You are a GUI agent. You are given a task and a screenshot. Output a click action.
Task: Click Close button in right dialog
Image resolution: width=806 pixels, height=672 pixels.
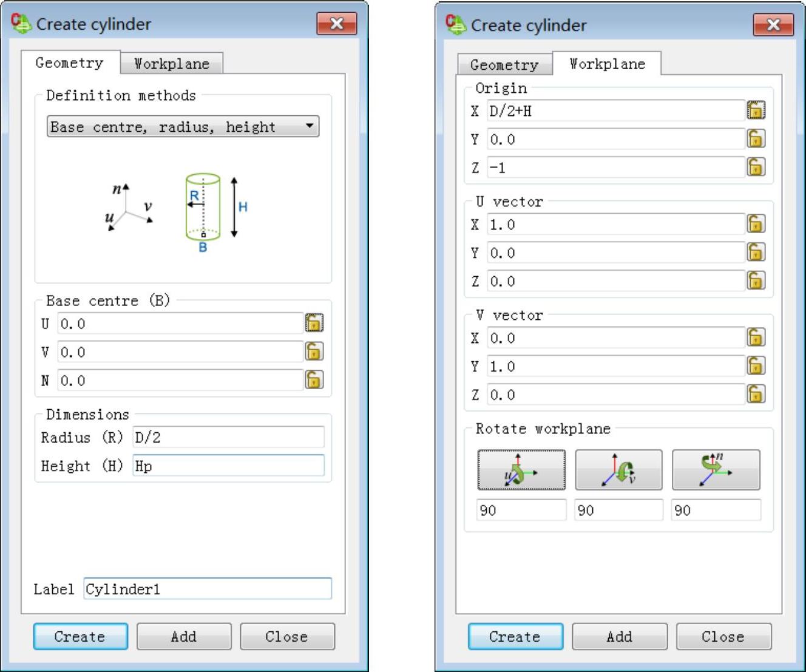click(723, 637)
